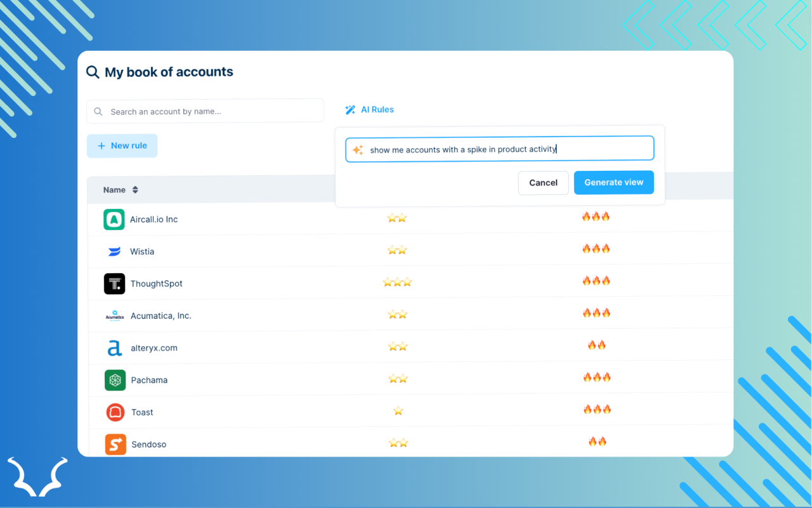Click the magnifier icon in the search box
Screen dimensions: 812x508
tap(98, 112)
